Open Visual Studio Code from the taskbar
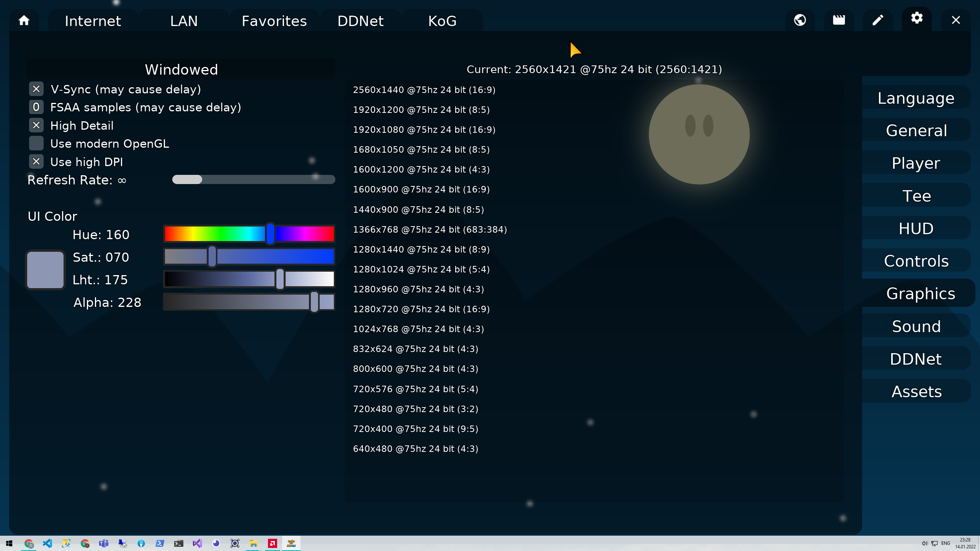This screenshot has width=980, height=551. pyautogui.click(x=47, y=543)
